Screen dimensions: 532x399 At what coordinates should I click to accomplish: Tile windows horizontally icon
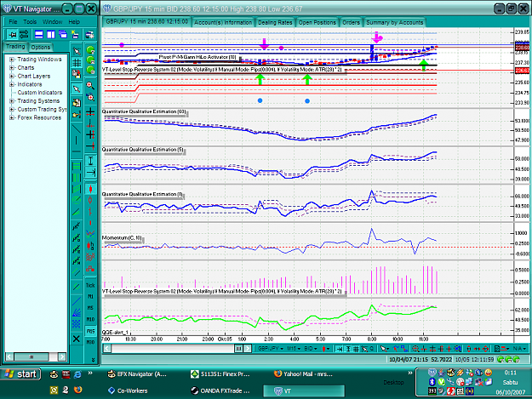pyautogui.click(x=39, y=35)
